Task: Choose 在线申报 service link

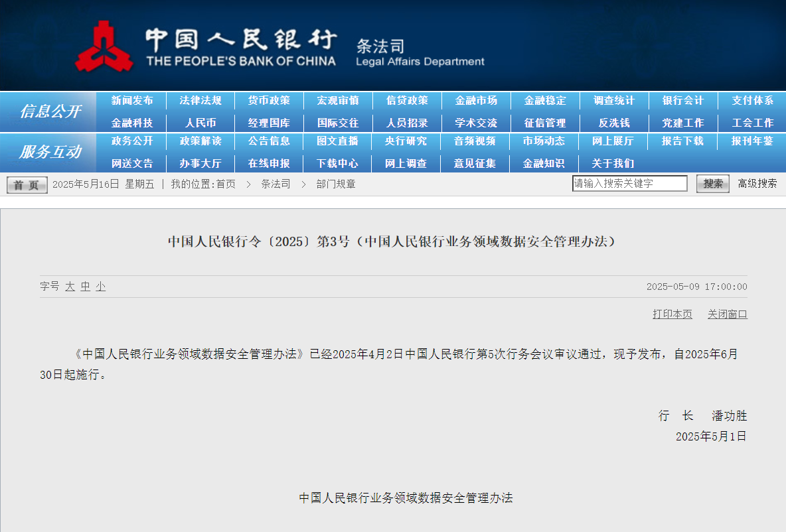Action: 269,164
